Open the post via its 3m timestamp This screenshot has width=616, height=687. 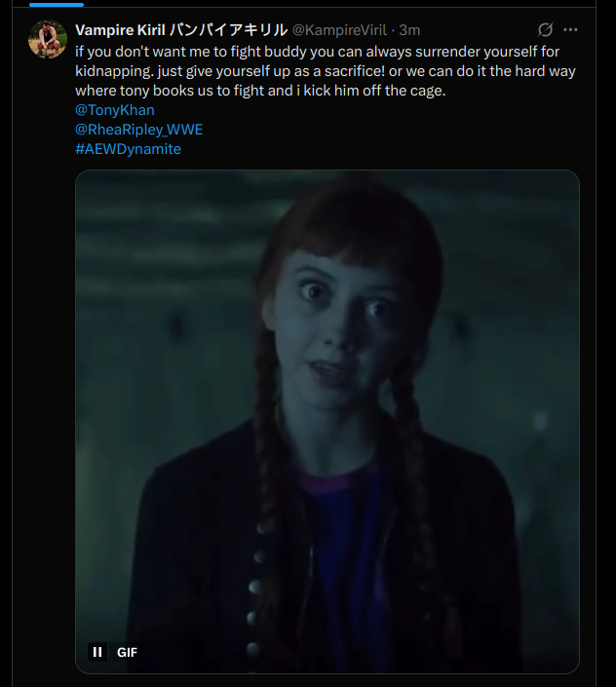(x=409, y=30)
